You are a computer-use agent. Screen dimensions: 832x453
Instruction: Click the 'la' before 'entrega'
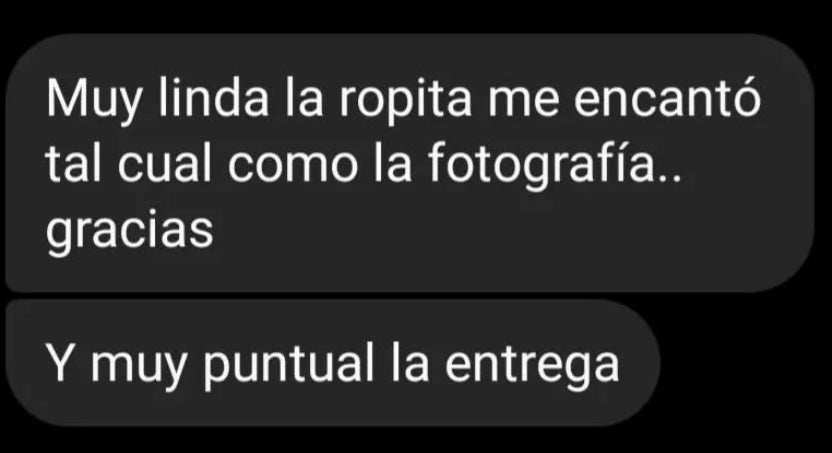point(410,363)
